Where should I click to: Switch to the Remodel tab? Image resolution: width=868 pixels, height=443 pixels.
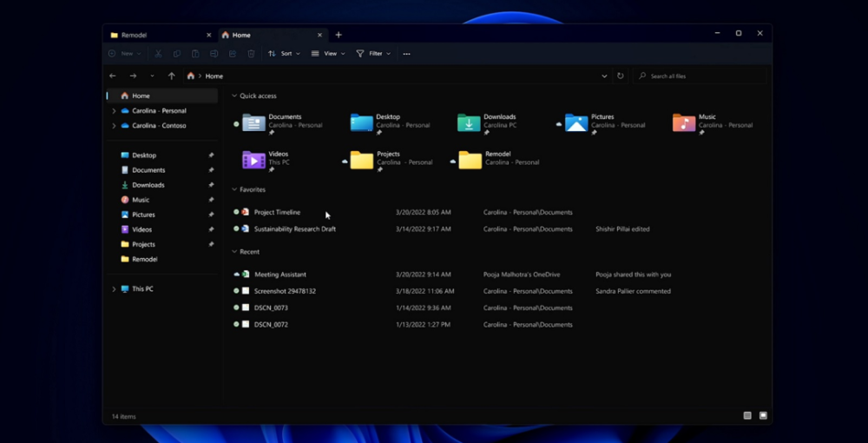pyautogui.click(x=135, y=35)
